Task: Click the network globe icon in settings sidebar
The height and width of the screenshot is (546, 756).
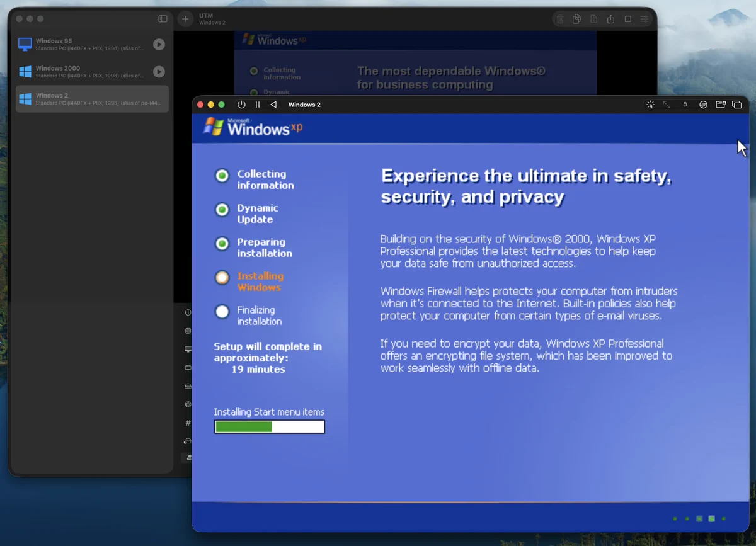Action: 188,404
